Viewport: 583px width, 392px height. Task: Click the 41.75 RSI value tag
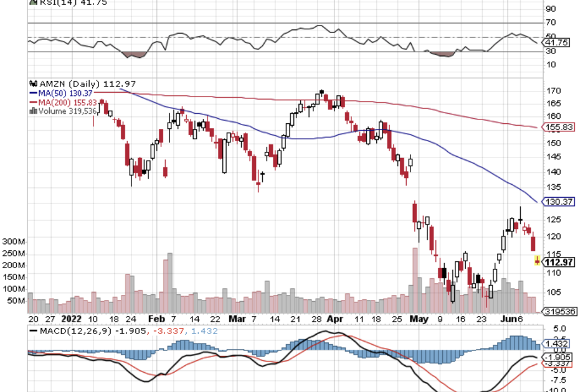point(554,42)
